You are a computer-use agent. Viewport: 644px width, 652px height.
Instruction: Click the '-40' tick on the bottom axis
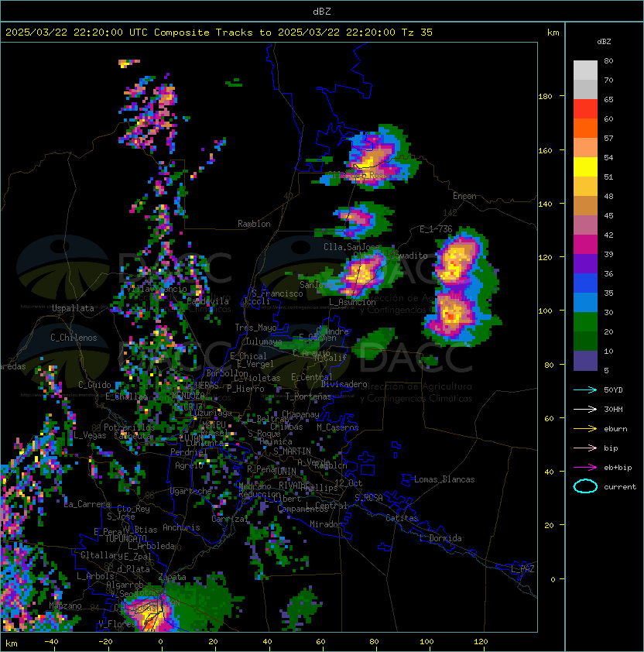point(51,642)
